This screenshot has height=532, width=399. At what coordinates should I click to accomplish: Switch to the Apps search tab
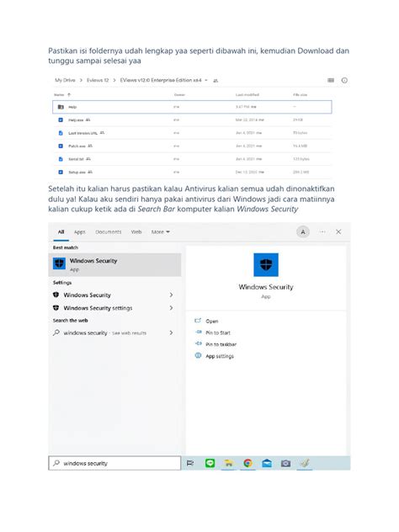[x=80, y=232]
